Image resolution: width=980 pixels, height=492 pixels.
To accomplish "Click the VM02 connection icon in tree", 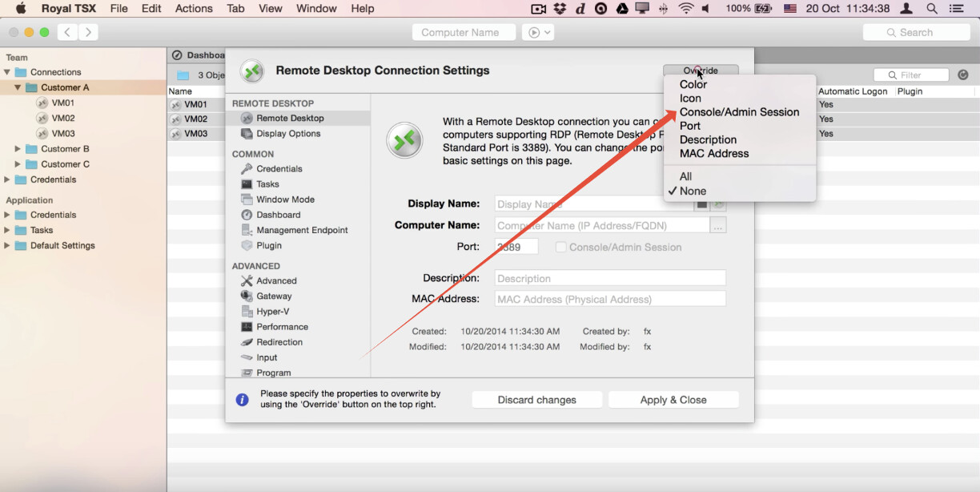I will tap(42, 119).
